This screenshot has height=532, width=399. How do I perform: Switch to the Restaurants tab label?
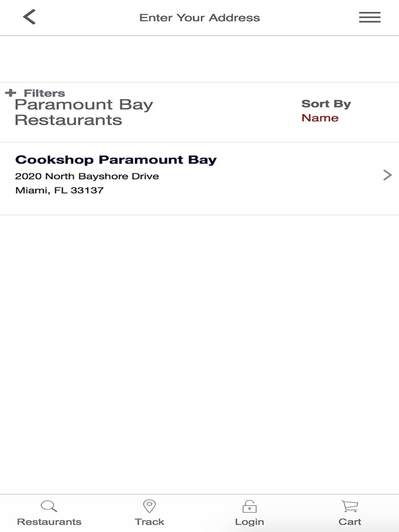pyautogui.click(x=49, y=522)
